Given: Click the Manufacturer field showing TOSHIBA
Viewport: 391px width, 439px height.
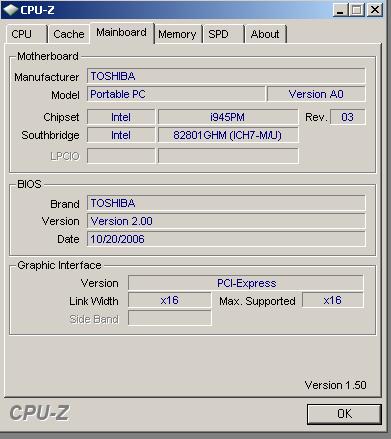Looking at the screenshot, I should tap(226, 76).
